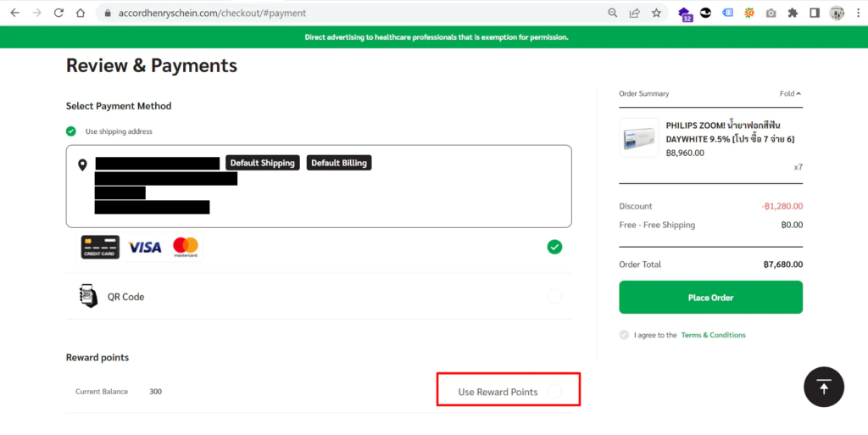This screenshot has height=435, width=868.
Task: Open Chrome's three-dot menu
Action: pyautogui.click(x=856, y=13)
